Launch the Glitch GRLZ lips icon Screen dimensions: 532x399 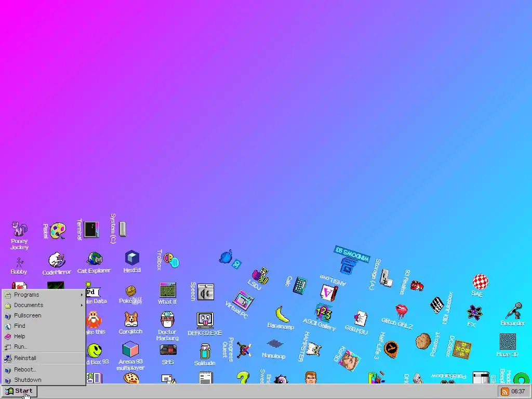click(402, 311)
